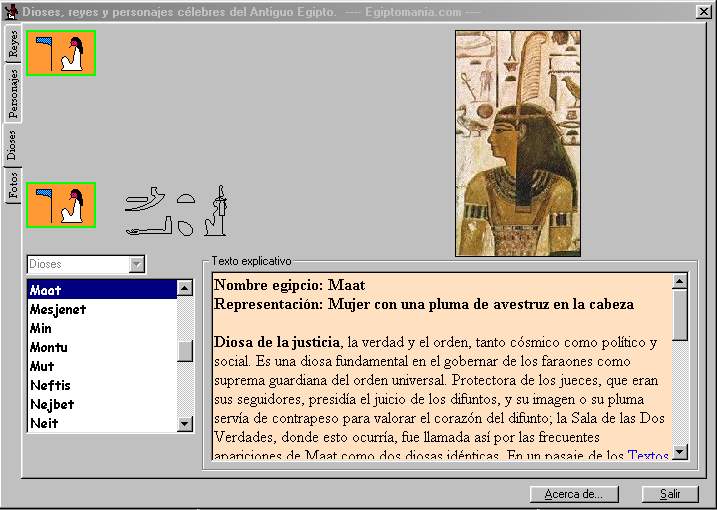Select Nejbet in the gods list
The width and height of the screenshot is (717, 510).
pyautogui.click(x=102, y=404)
